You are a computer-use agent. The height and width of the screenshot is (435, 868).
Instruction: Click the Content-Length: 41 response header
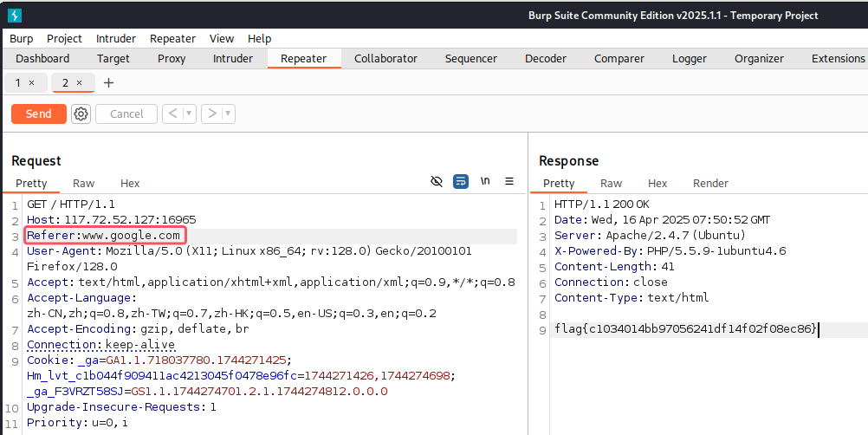[614, 266]
